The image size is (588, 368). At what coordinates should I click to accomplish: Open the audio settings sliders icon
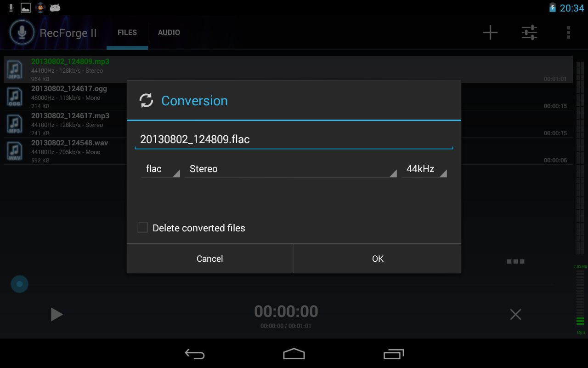pos(529,32)
